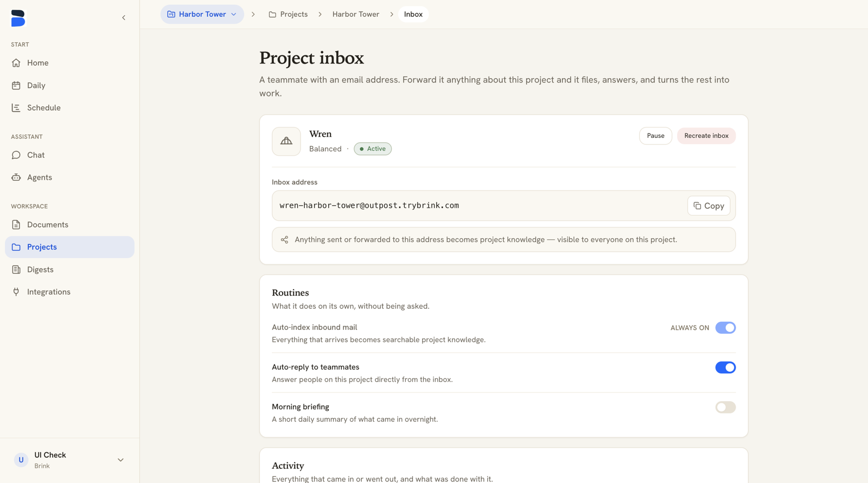Screen dimensions: 868x483
Task: Click the Digests page icon
Action: (16, 269)
